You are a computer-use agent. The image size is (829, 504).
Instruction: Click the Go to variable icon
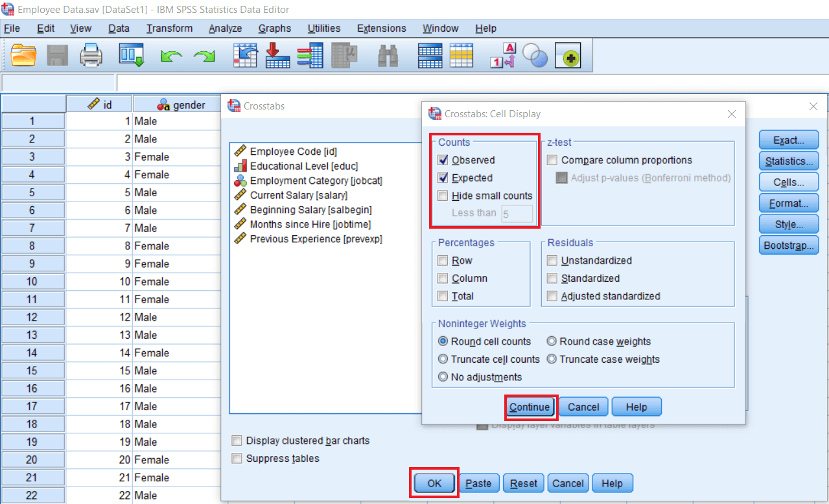278,56
